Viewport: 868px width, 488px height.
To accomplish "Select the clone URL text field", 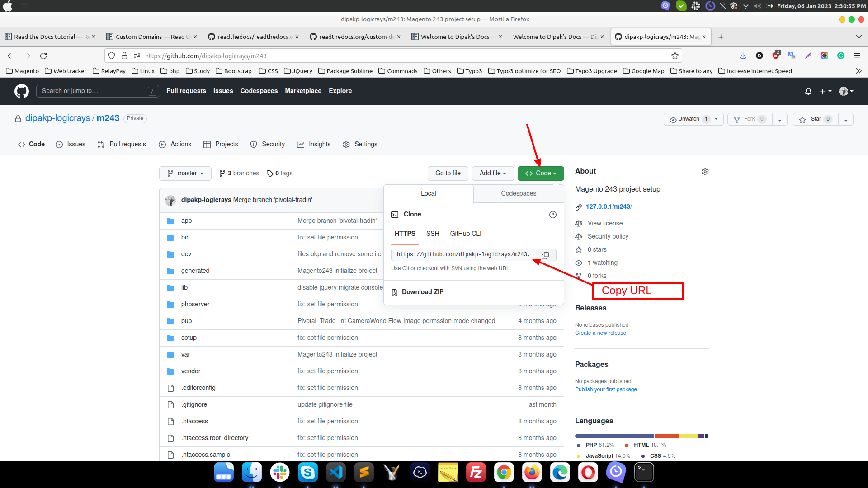I will (463, 255).
